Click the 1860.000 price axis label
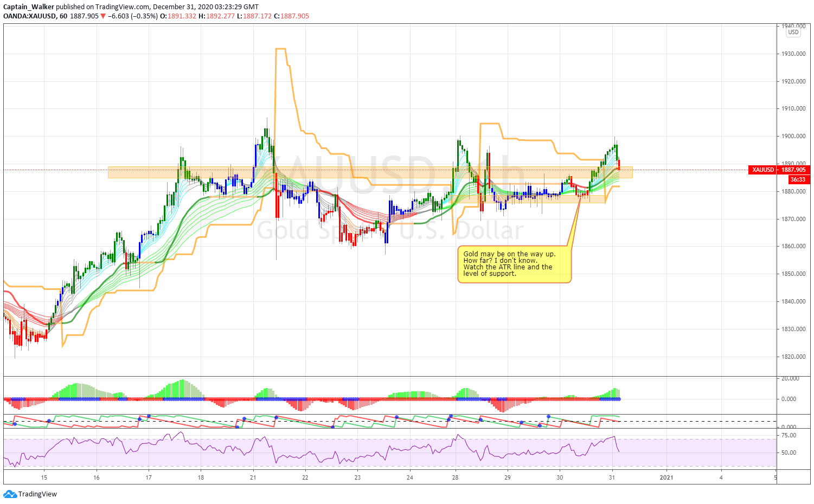The image size is (814, 504). 793,246
